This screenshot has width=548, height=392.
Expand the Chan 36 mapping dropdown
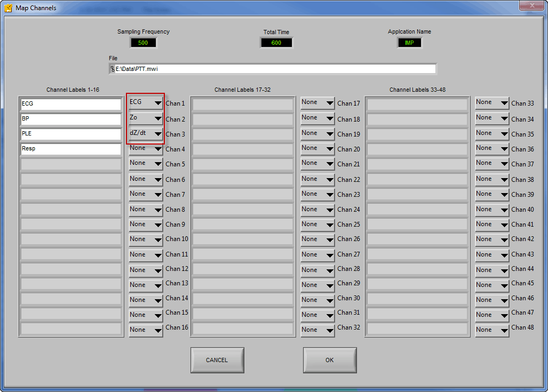click(x=492, y=149)
